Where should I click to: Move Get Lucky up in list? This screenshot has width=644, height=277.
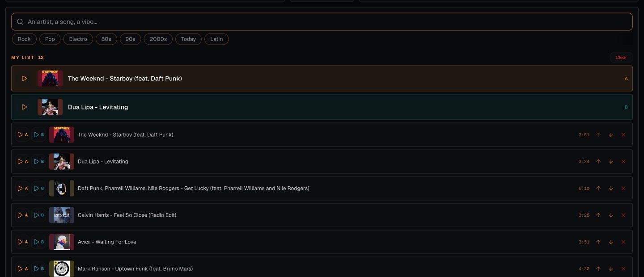[598, 189]
